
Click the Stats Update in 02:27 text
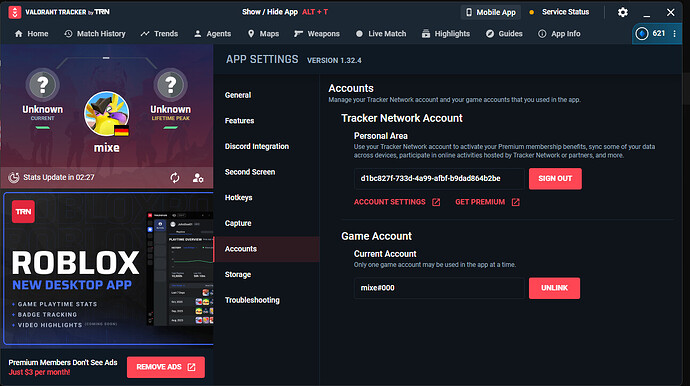[59, 177]
